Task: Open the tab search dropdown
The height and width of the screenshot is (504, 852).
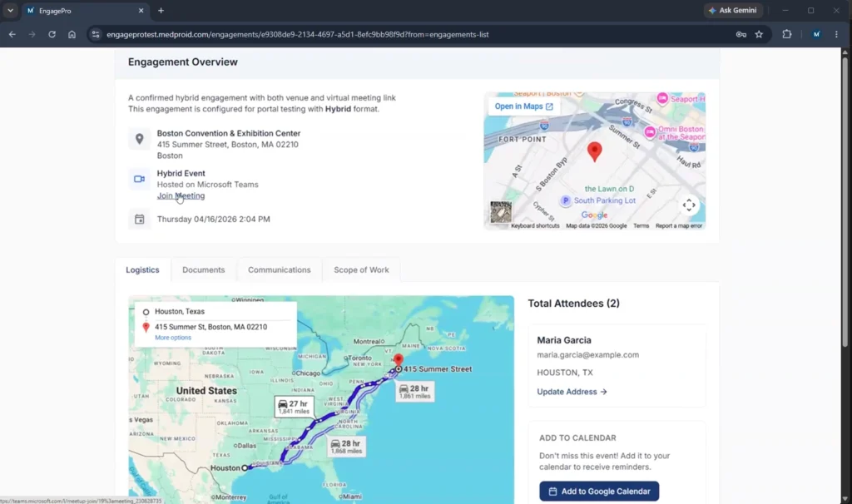Action: coord(10,10)
